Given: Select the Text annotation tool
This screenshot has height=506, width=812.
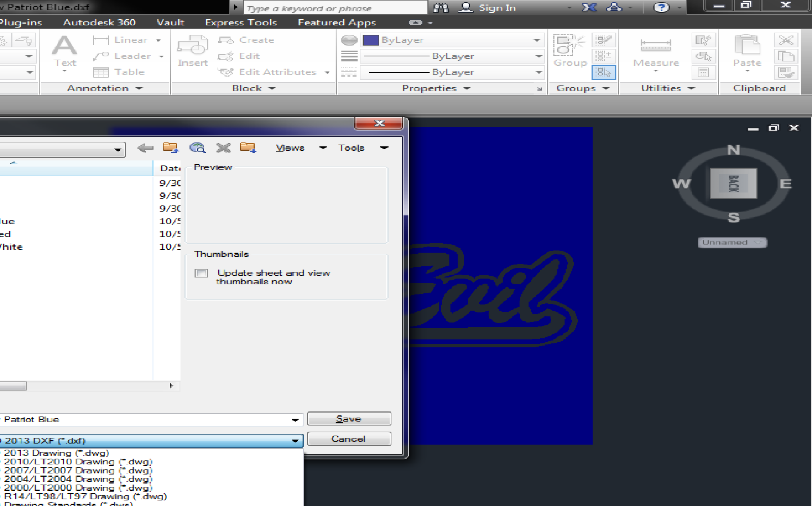Looking at the screenshot, I should pyautogui.click(x=65, y=51).
